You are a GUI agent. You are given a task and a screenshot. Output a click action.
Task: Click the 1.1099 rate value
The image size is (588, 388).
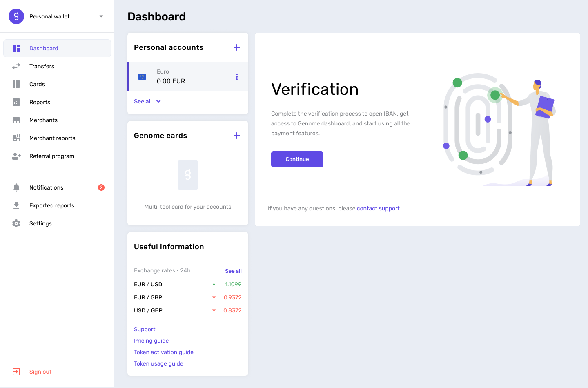[x=233, y=284]
